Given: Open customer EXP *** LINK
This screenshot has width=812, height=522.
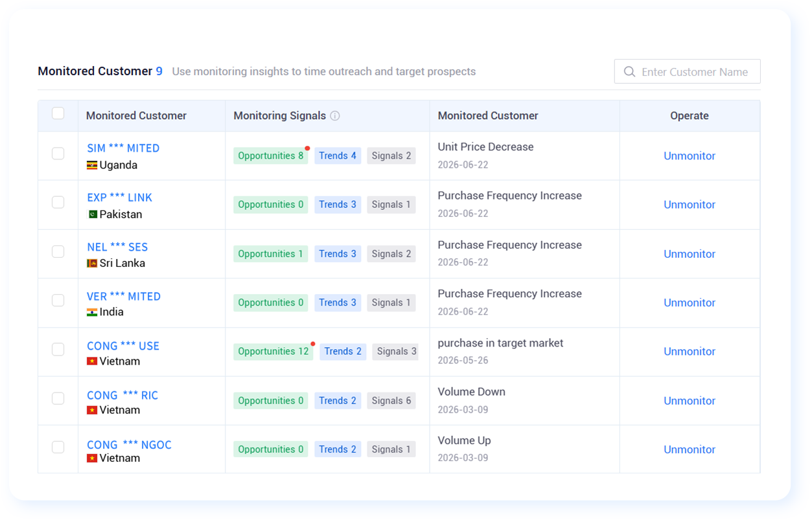Looking at the screenshot, I should tap(120, 198).
